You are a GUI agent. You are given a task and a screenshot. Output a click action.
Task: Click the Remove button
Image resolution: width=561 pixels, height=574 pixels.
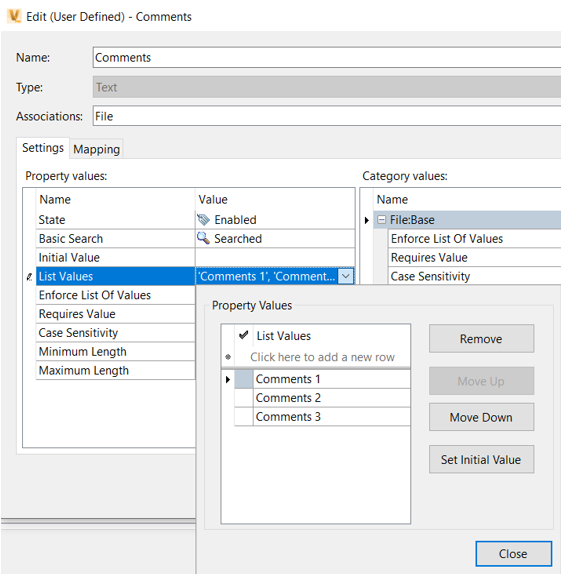click(x=482, y=339)
